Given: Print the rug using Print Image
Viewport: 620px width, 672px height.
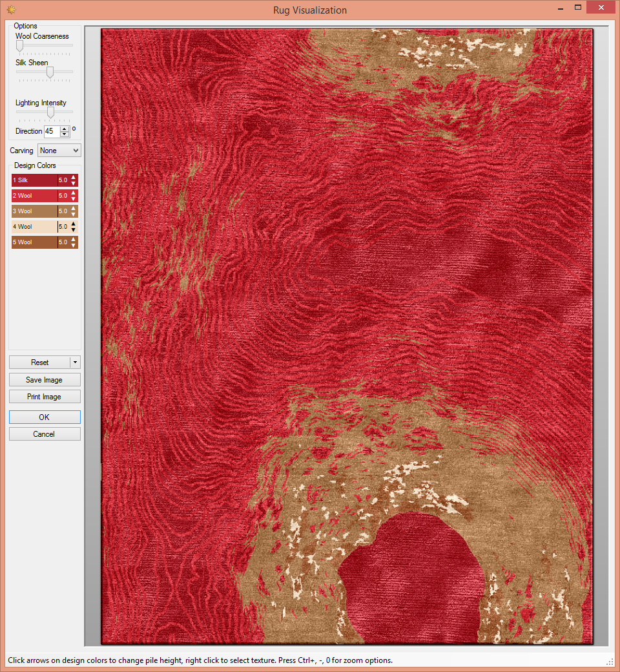Looking at the screenshot, I should (44, 397).
